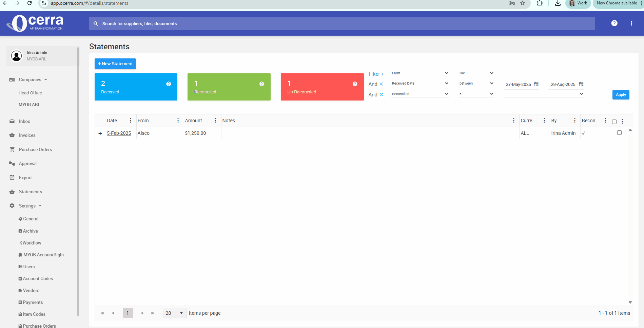The height and width of the screenshot is (328, 644).
Task: Click page number 1 in the pager
Action: pyautogui.click(x=128, y=313)
